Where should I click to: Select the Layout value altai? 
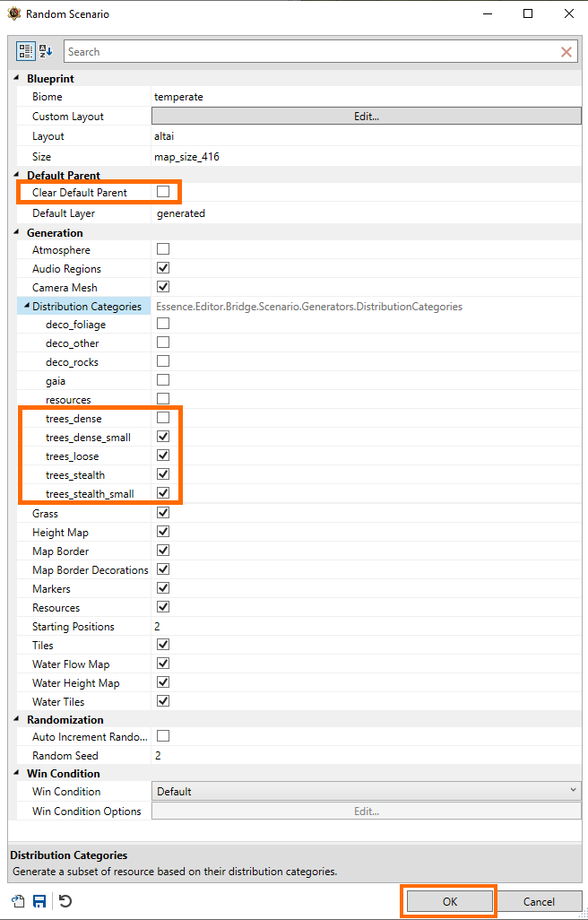[x=164, y=136]
